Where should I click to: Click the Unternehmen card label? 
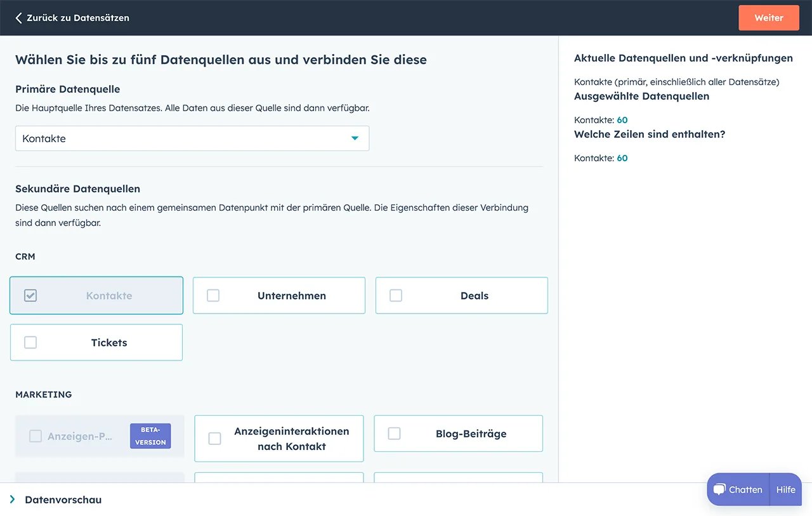click(x=292, y=295)
